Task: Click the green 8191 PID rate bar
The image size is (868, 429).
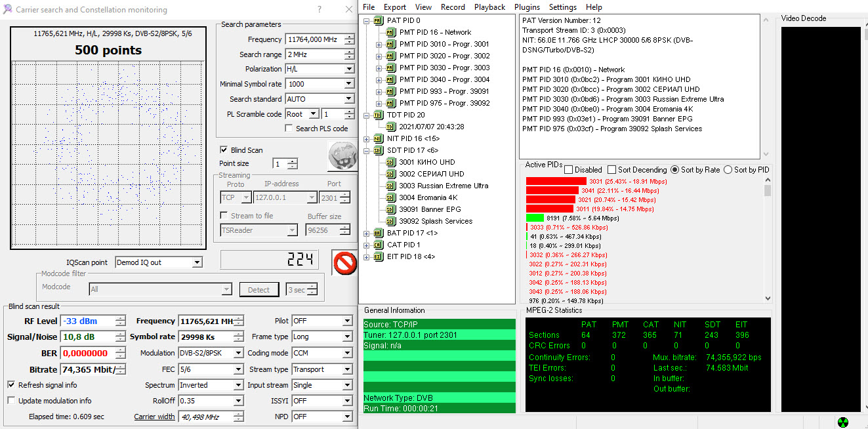Action: coord(535,218)
